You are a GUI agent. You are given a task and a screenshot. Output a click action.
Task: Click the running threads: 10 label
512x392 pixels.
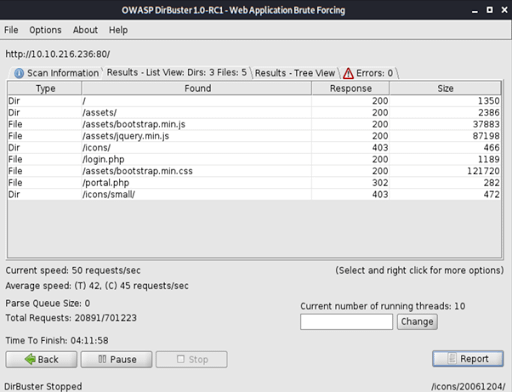[x=383, y=306]
